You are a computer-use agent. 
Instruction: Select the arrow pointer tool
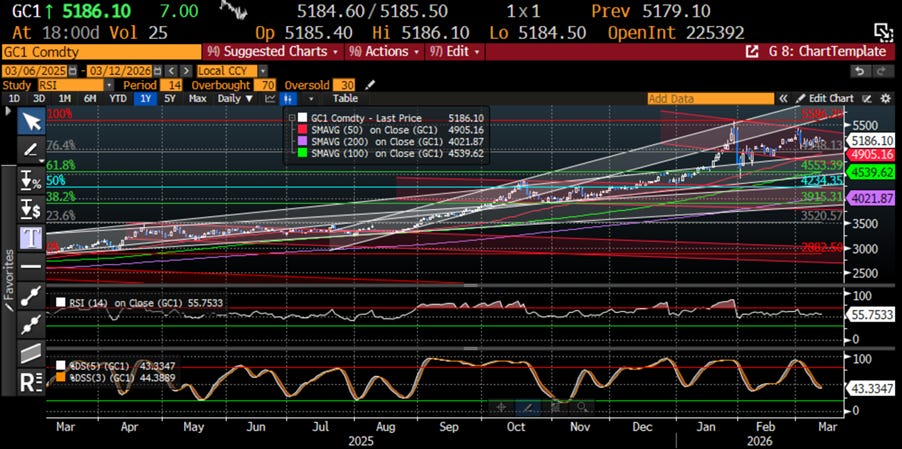click(x=31, y=122)
